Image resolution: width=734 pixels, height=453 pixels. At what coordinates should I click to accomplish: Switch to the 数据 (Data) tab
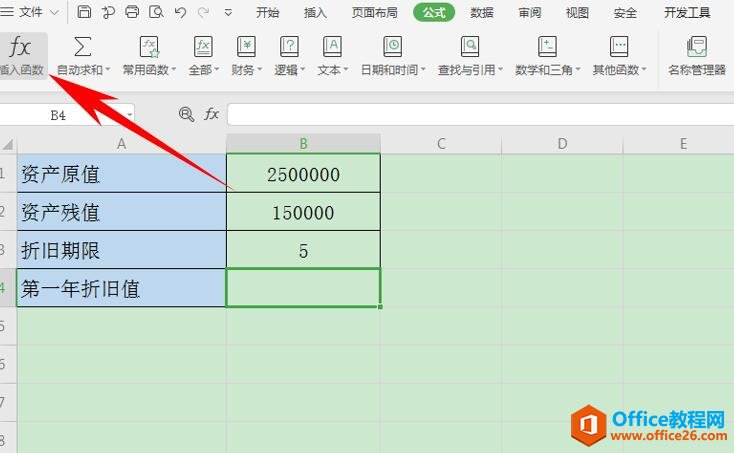[482, 13]
